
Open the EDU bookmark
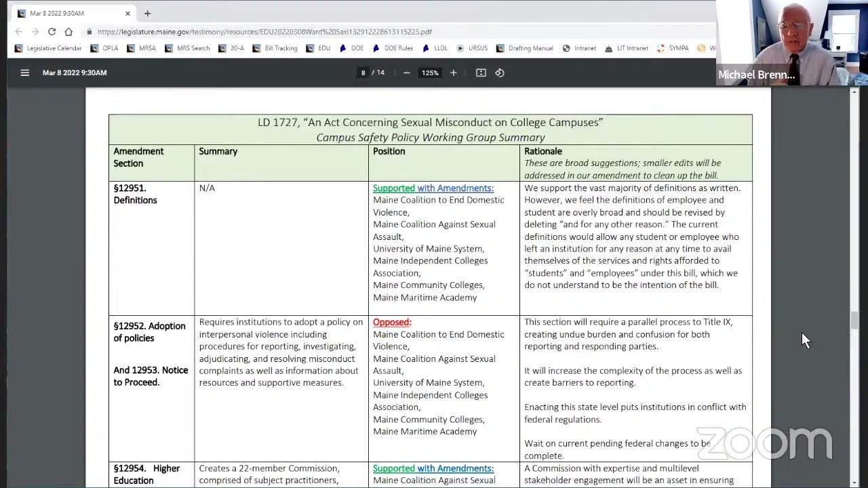[x=318, y=48]
